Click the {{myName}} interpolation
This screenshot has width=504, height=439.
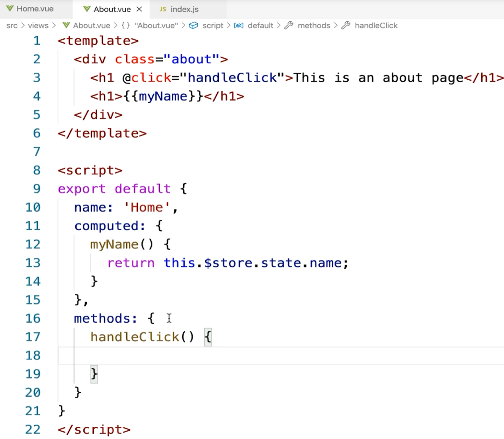click(163, 96)
